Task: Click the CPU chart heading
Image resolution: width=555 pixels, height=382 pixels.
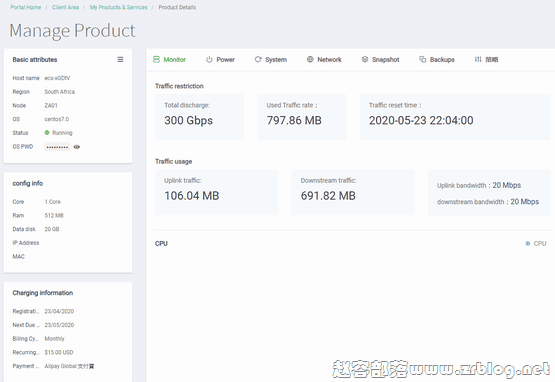Action: pyautogui.click(x=161, y=244)
